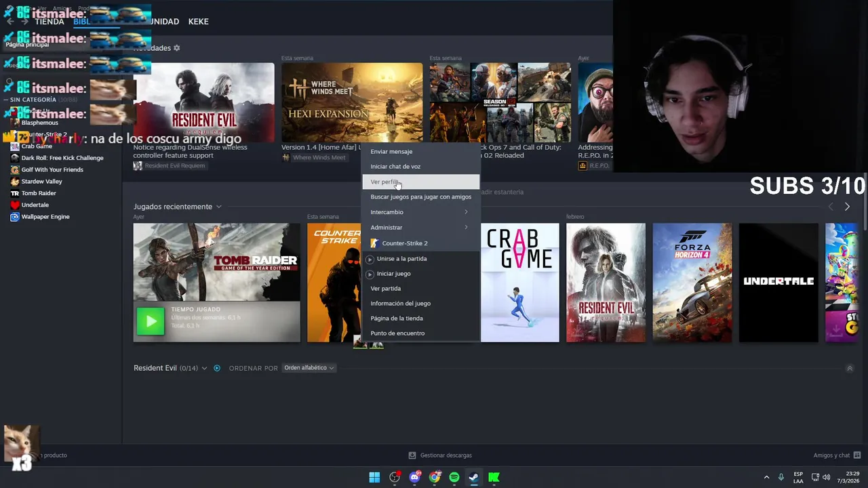Click the green play button on Tomb Raider
The width and height of the screenshot is (868, 488).
click(x=151, y=321)
